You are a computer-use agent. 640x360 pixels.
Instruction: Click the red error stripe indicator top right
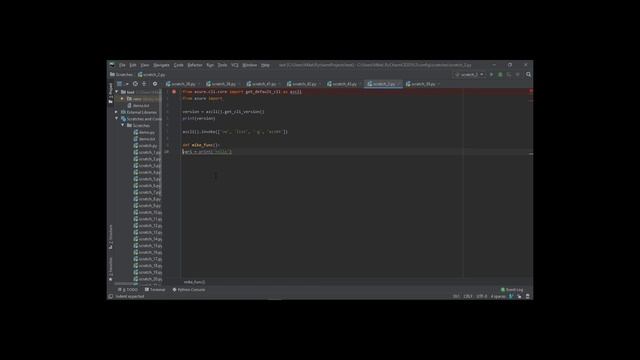pyautogui.click(x=531, y=91)
